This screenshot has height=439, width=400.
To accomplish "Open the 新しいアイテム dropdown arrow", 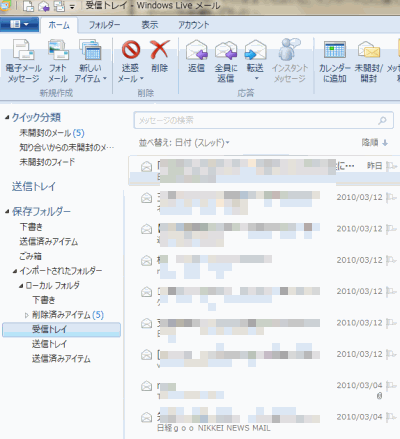I will (105, 79).
